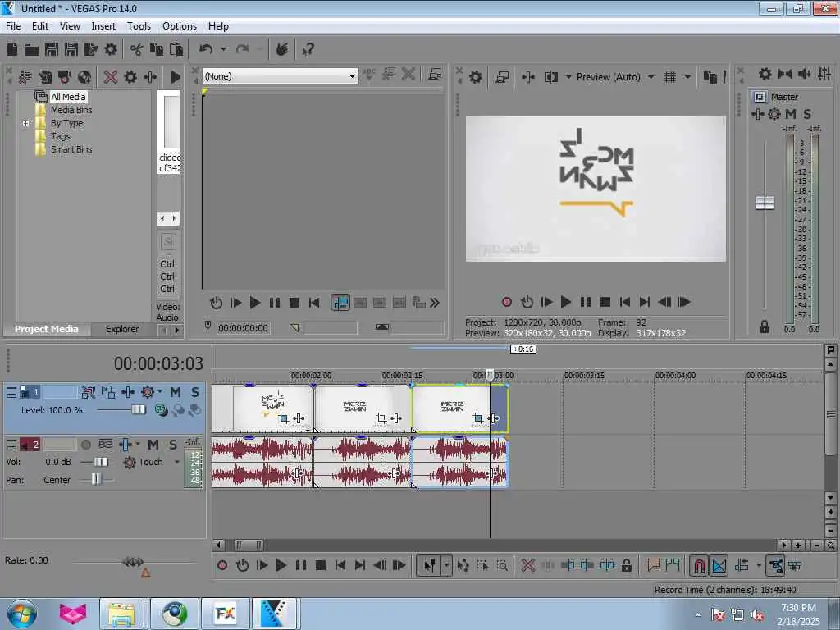Open the Insert menu
This screenshot has width=840, height=630.
(103, 26)
